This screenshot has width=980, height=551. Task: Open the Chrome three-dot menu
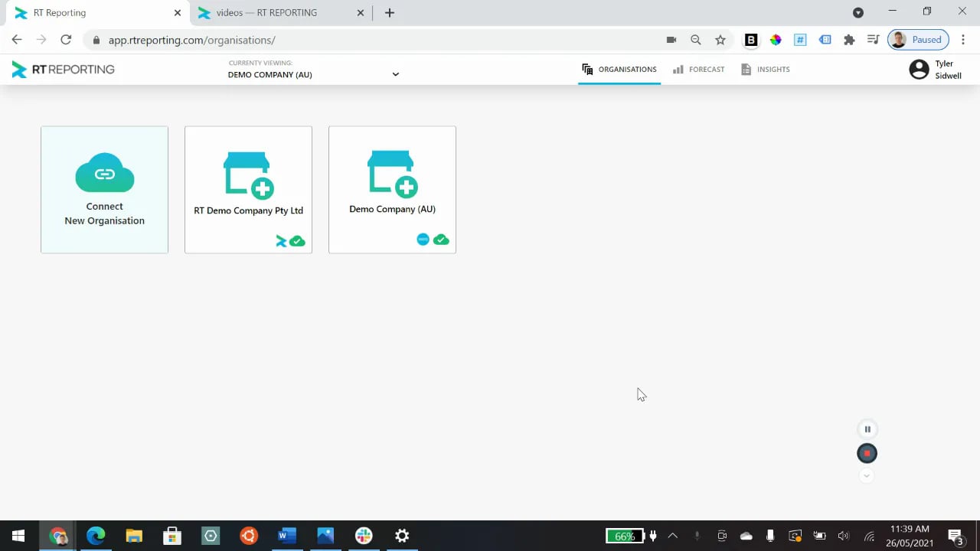click(x=963, y=40)
